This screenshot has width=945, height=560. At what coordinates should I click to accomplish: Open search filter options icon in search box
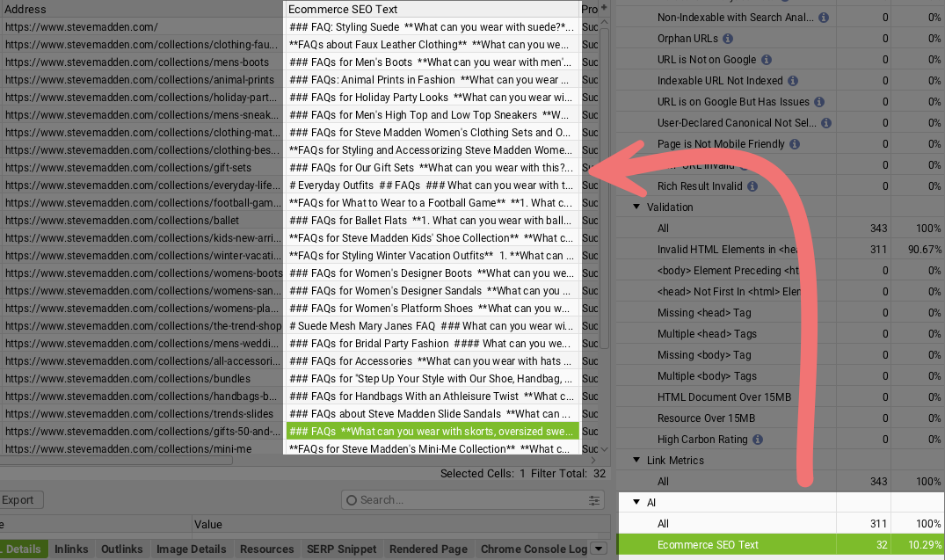(595, 500)
